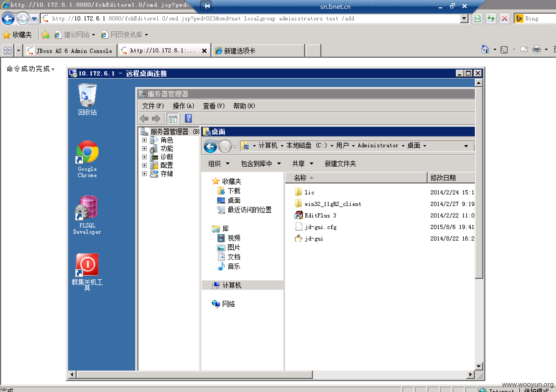The width and height of the screenshot is (556, 392).
Task: Click 新建文件夹 button
Action: [340, 164]
